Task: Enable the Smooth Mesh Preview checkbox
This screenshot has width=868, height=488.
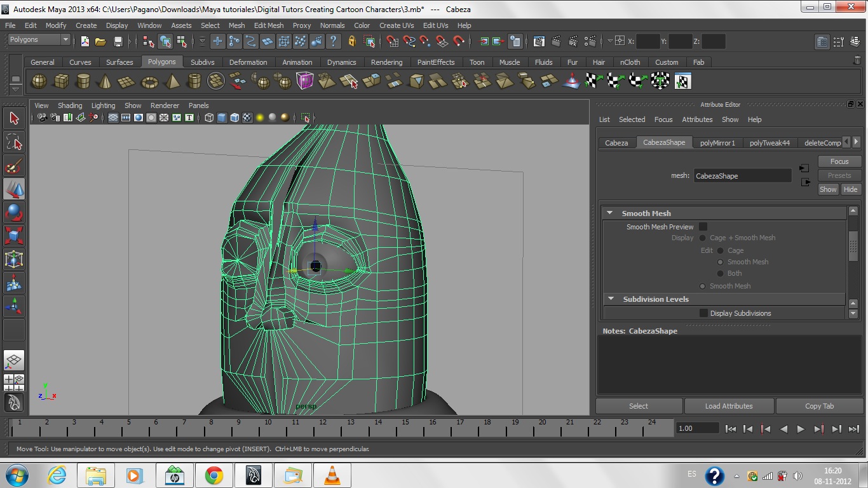Action: pyautogui.click(x=703, y=227)
